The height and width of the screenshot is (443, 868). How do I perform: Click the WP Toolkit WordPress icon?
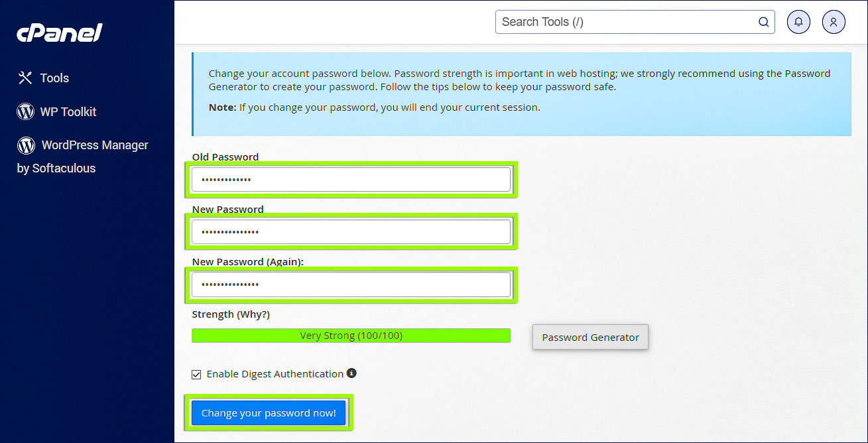tap(25, 112)
